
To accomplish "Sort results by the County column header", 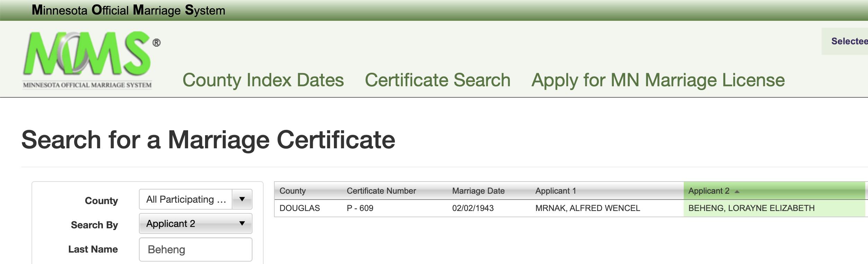I will pos(293,191).
